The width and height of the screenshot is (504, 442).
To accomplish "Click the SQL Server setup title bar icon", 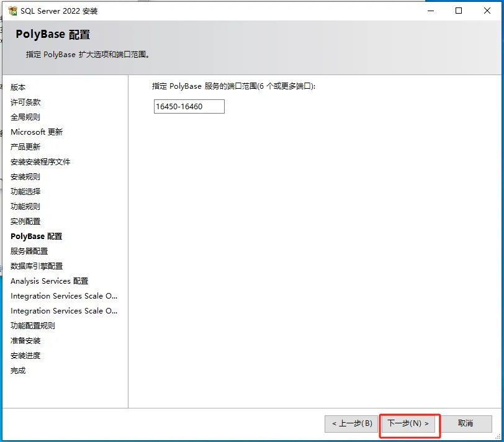I will [13, 11].
